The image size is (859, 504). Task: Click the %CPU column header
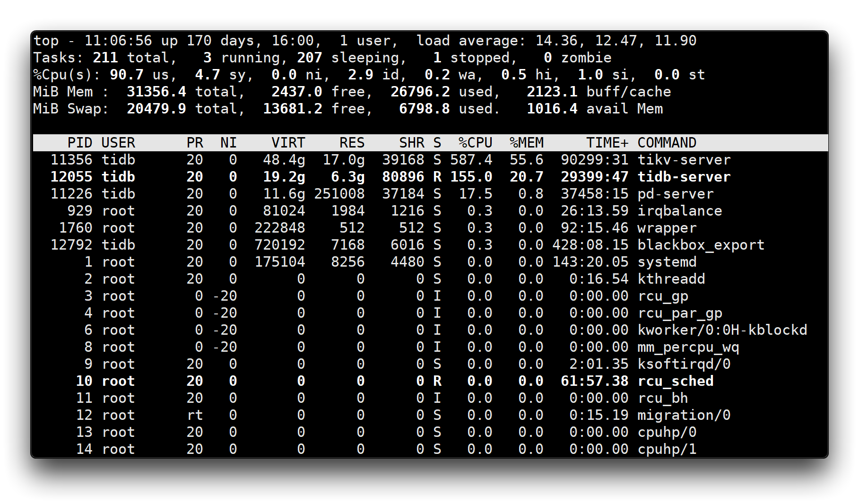(476, 143)
